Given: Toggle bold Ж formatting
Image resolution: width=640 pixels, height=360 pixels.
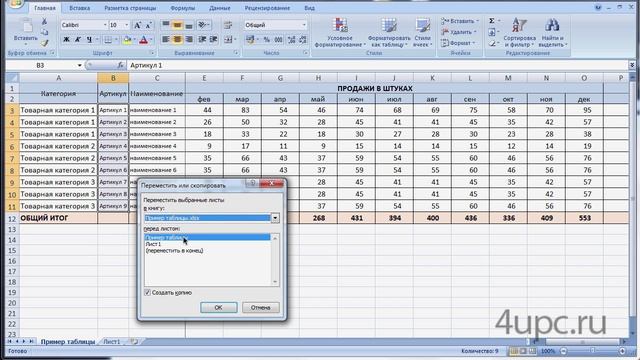Looking at the screenshot, I should 66,40.
